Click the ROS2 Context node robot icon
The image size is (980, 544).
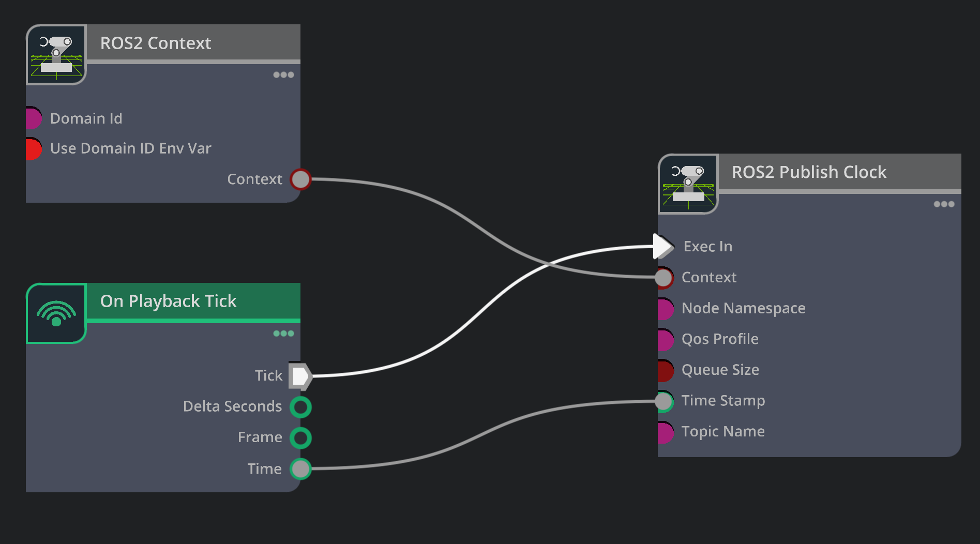(56, 54)
